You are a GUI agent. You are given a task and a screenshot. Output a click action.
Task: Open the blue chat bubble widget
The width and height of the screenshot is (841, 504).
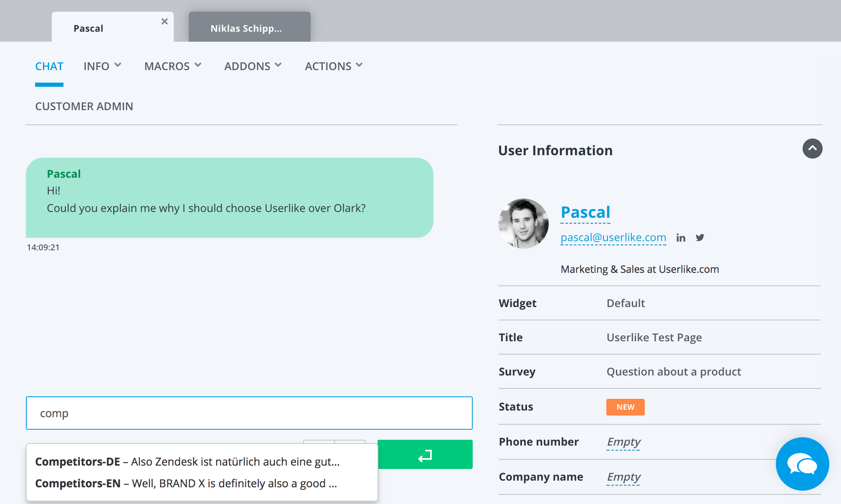tap(802, 464)
